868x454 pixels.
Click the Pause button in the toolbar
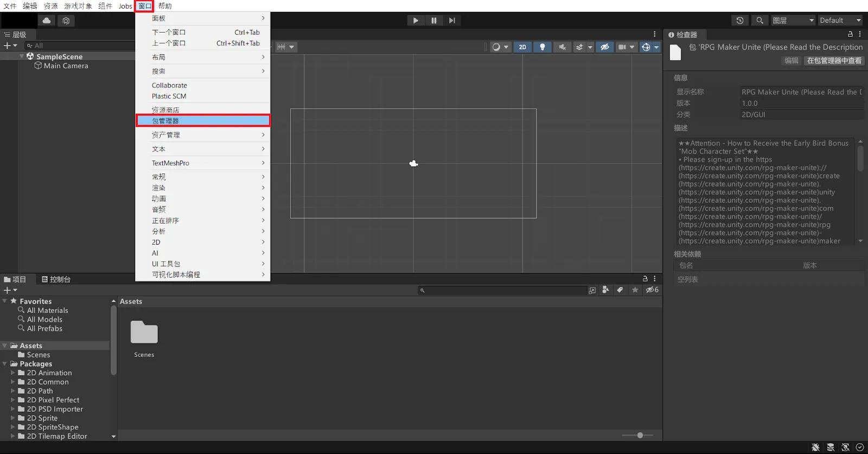(434, 21)
